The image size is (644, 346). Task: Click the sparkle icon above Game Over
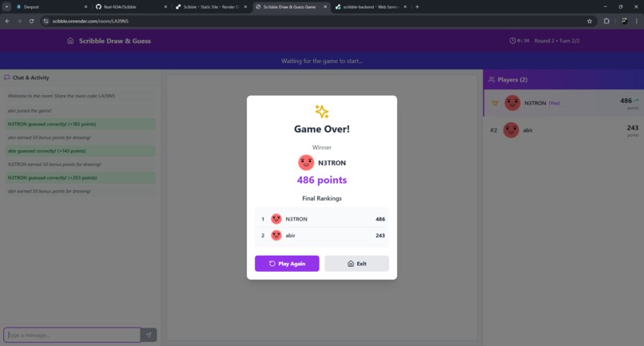(321, 111)
